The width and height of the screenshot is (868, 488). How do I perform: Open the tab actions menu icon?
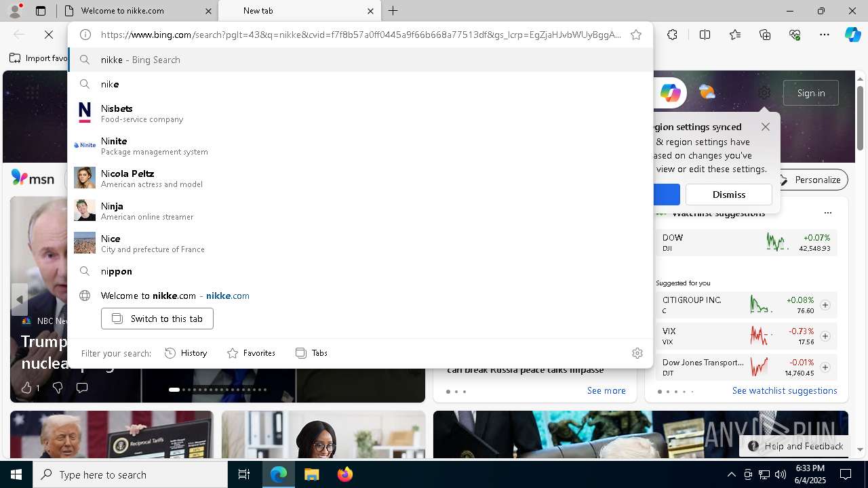[41, 11]
